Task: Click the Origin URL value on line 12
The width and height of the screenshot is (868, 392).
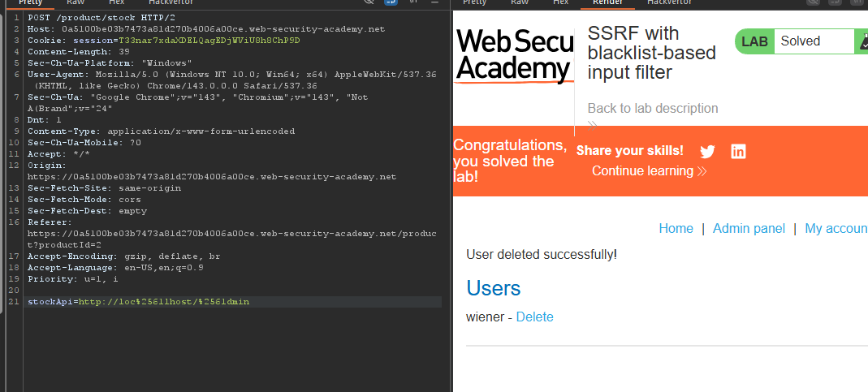Action: click(x=212, y=177)
